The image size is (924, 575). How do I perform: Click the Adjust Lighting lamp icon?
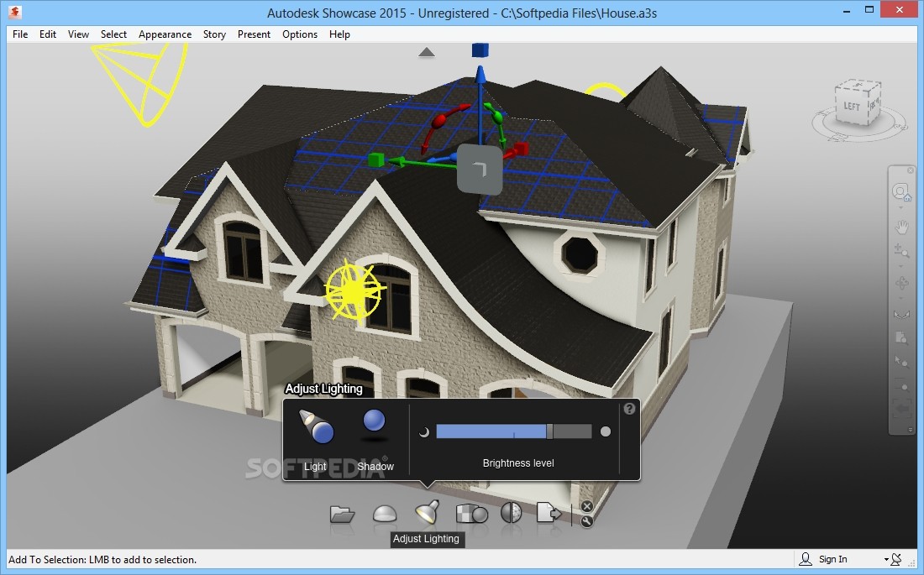(x=428, y=512)
